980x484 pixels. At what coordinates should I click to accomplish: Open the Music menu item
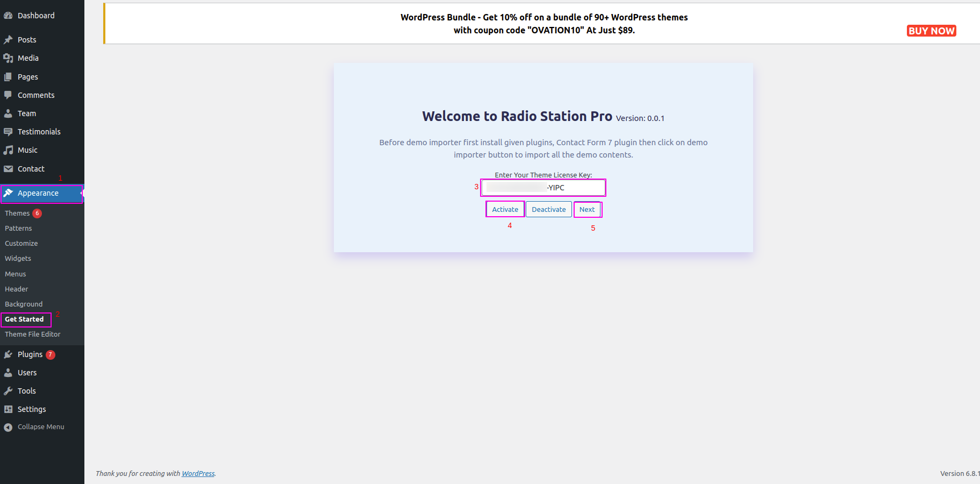(x=27, y=150)
